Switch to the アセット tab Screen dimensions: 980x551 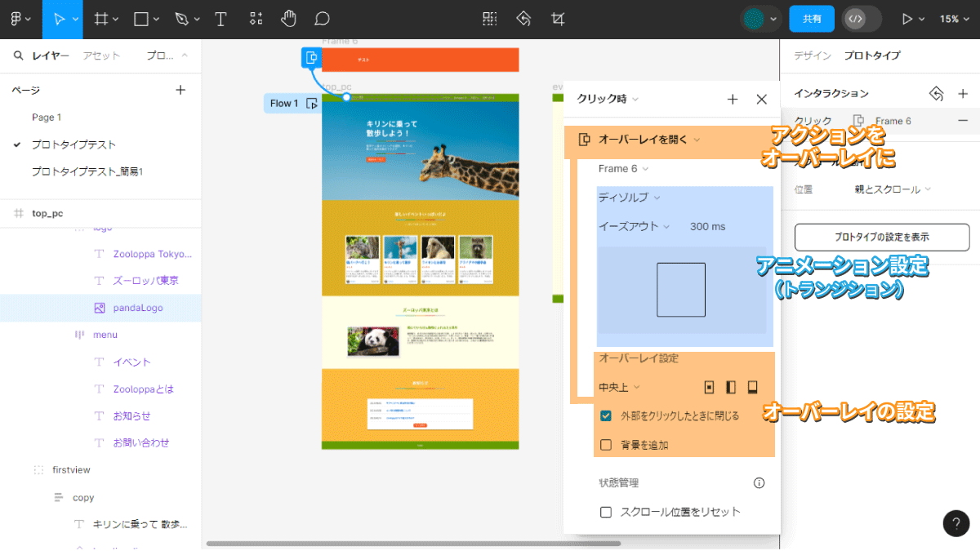coord(101,56)
